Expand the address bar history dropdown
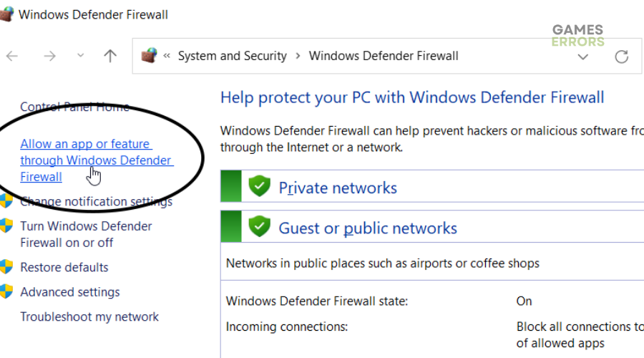 pyautogui.click(x=582, y=57)
